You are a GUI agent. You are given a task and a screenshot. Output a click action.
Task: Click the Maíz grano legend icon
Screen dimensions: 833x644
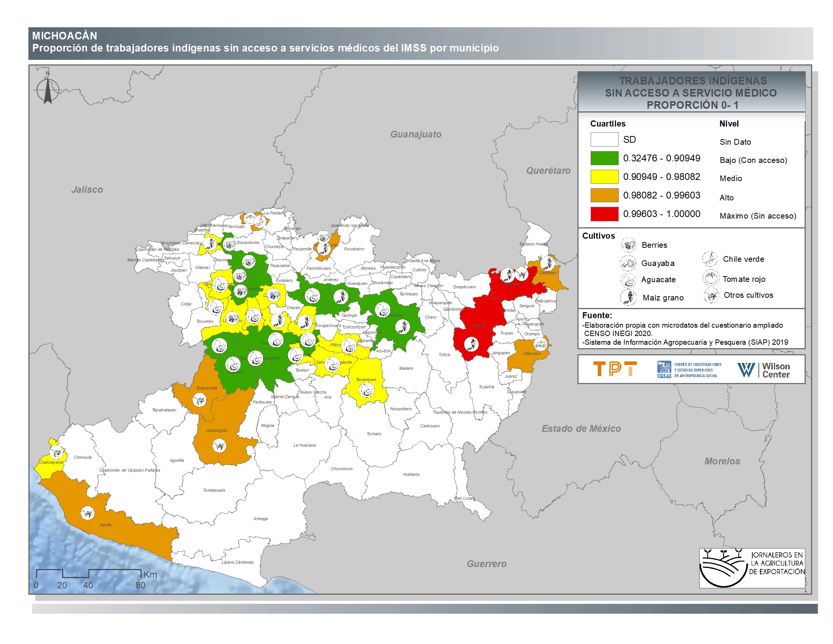coord(628,297)
